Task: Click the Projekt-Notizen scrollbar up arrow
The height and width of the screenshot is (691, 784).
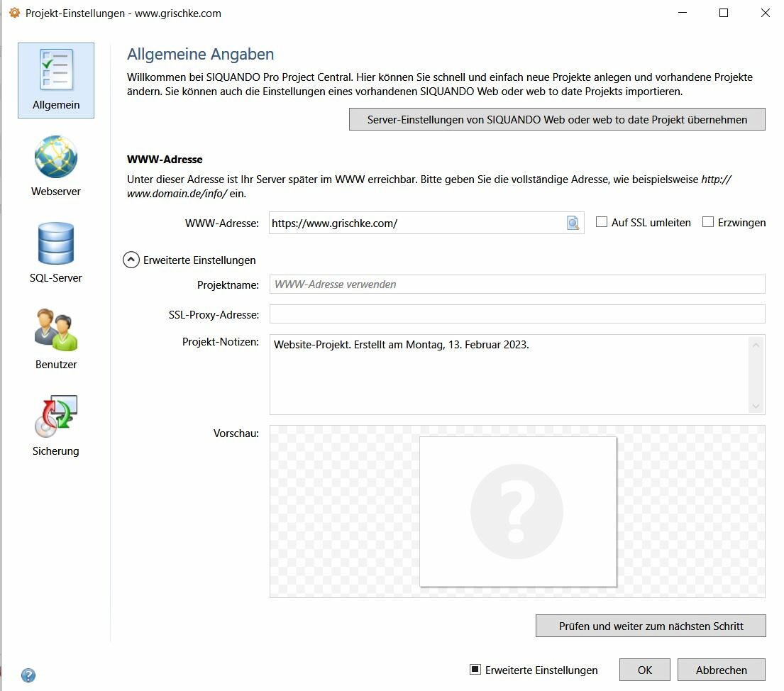Action: pos(756,345)
